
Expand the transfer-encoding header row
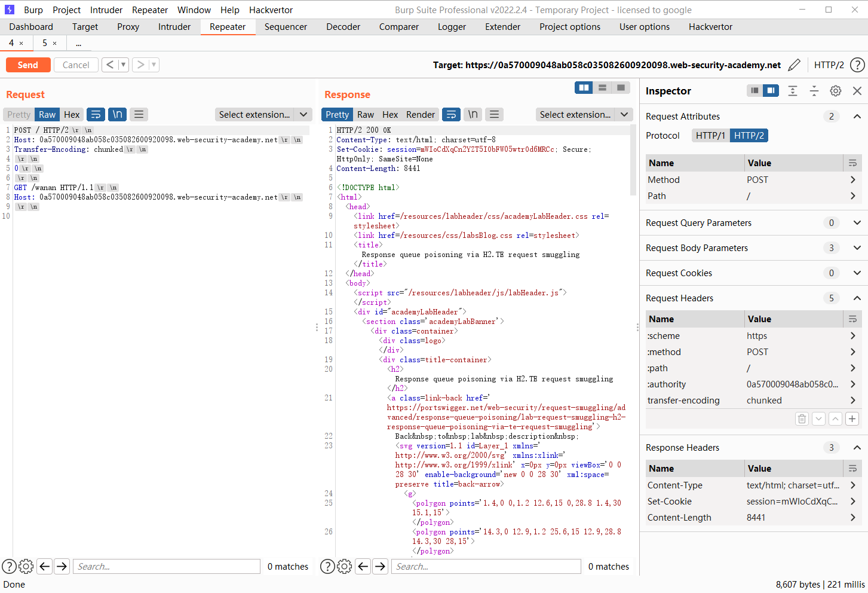[x=852, y=400]
